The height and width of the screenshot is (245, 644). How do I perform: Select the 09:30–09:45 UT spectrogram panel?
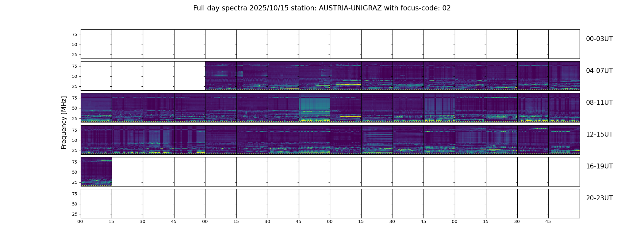point(283,108)
